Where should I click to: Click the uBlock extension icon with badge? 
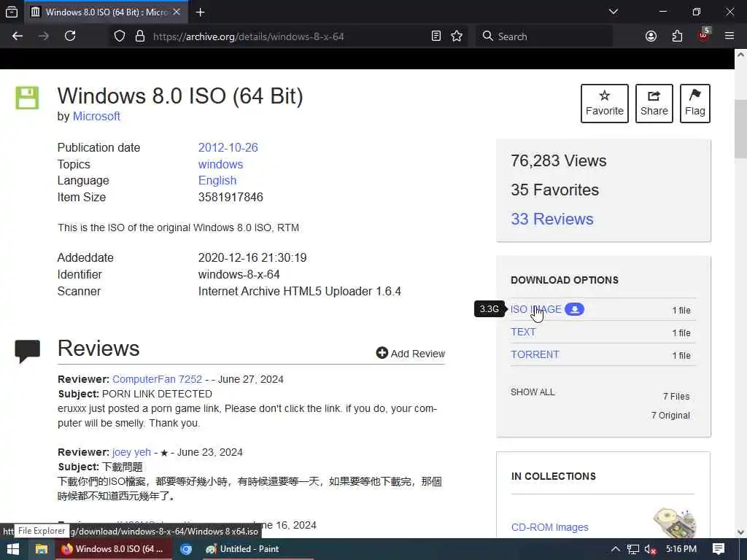pyautogui.click(x=704, y=35)
